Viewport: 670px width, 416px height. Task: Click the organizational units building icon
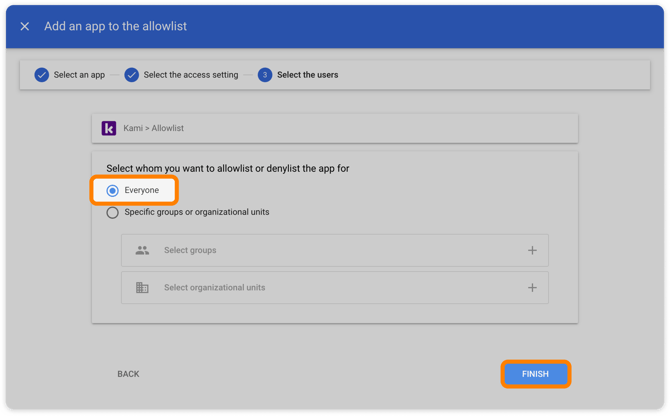(142, 287)
